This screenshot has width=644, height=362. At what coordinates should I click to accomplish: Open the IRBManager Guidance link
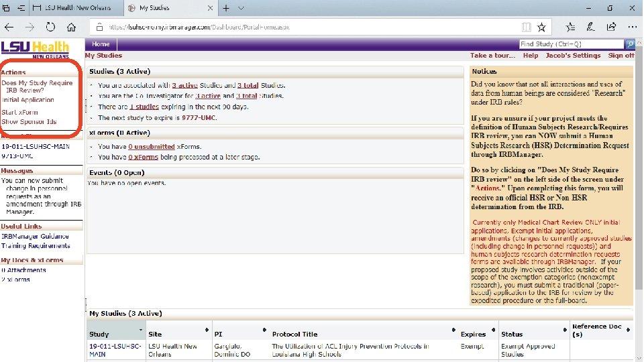click(35, 237)
